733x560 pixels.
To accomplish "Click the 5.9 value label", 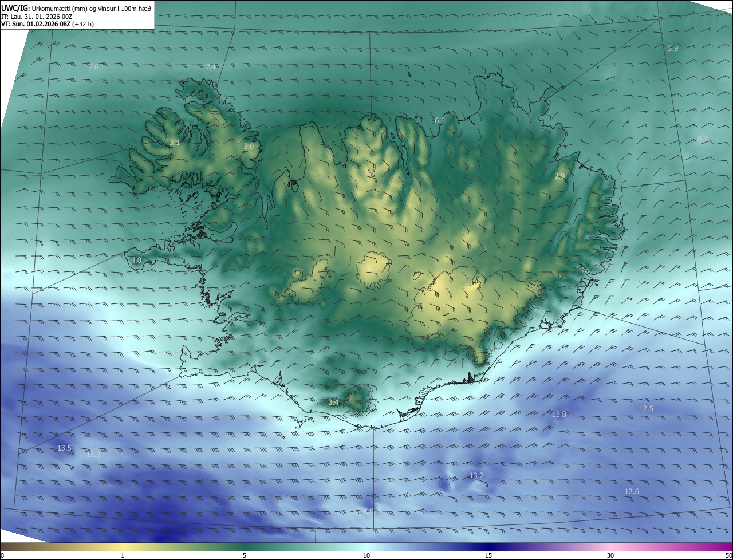I will (x=673, y=49).
